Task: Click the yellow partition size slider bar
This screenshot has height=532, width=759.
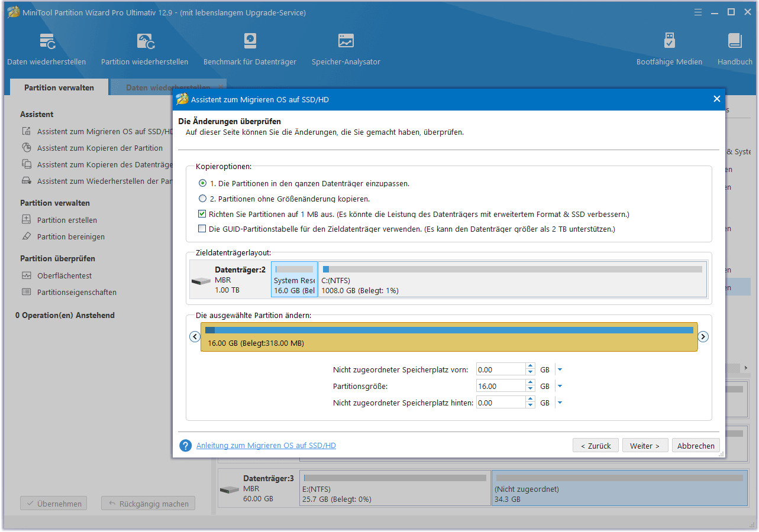Action: point(449,337)
